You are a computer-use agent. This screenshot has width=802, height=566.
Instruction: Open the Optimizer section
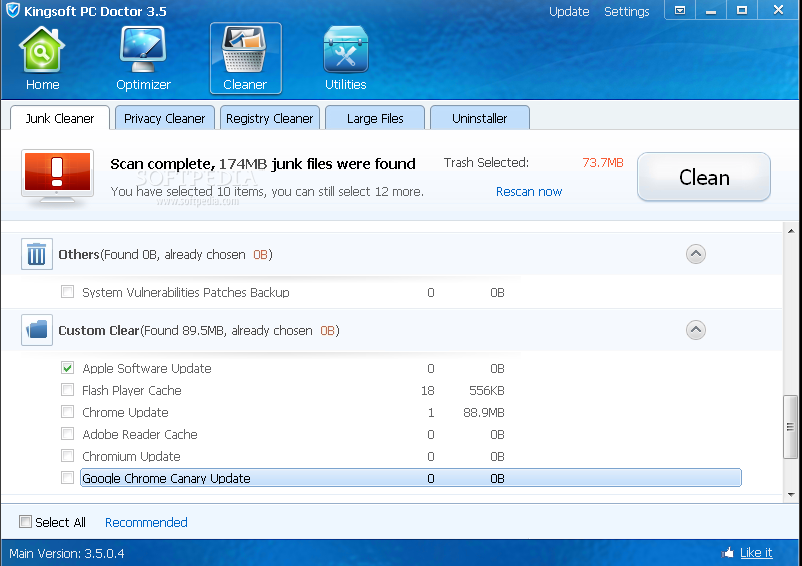point(143,58)
